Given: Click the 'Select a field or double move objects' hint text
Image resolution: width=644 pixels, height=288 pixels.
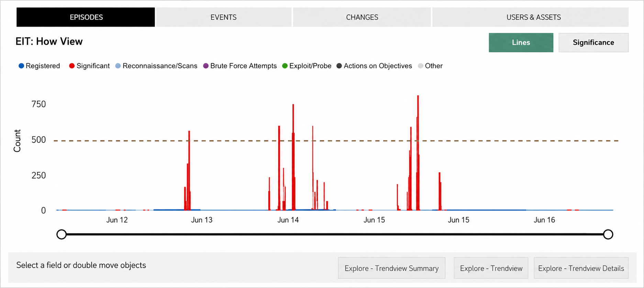Looking at the screenshot, I should (x=81, y=265).
